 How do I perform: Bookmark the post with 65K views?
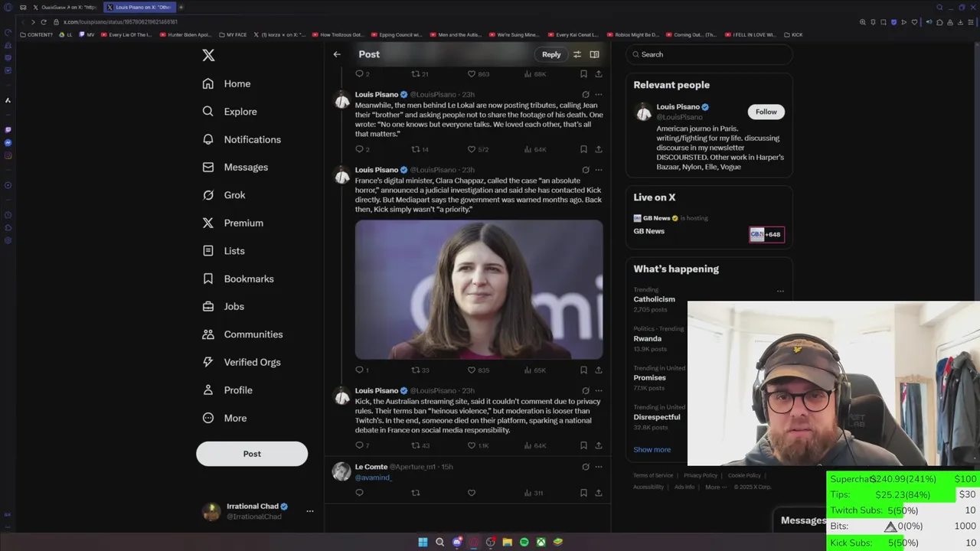coord(583,370)
